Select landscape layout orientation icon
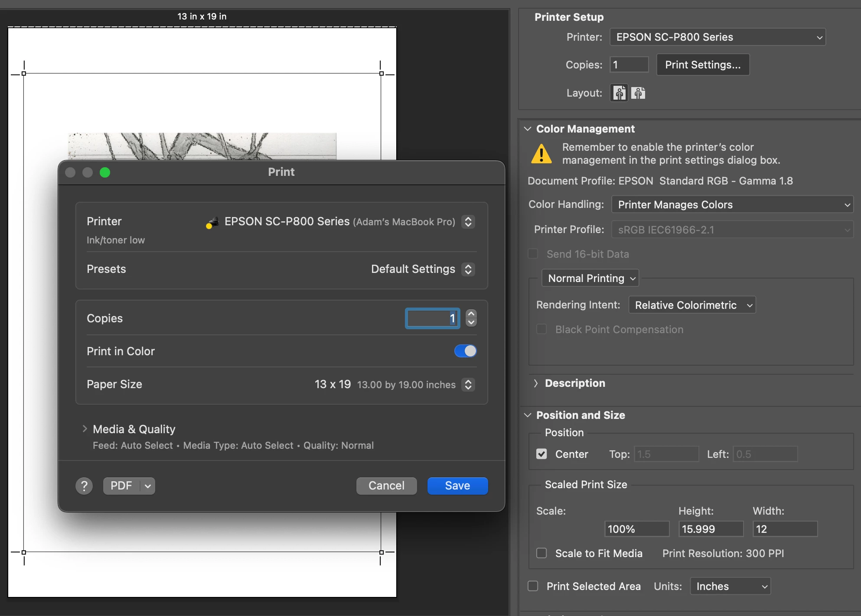 click(x=638, y=93)
